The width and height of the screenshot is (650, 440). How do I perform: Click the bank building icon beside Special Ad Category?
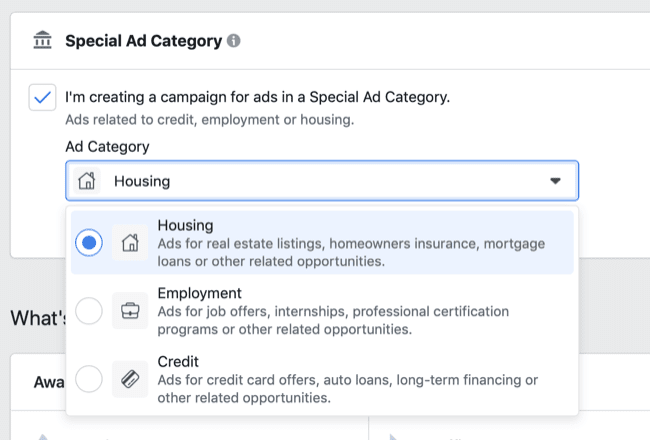tap(42, 41)
